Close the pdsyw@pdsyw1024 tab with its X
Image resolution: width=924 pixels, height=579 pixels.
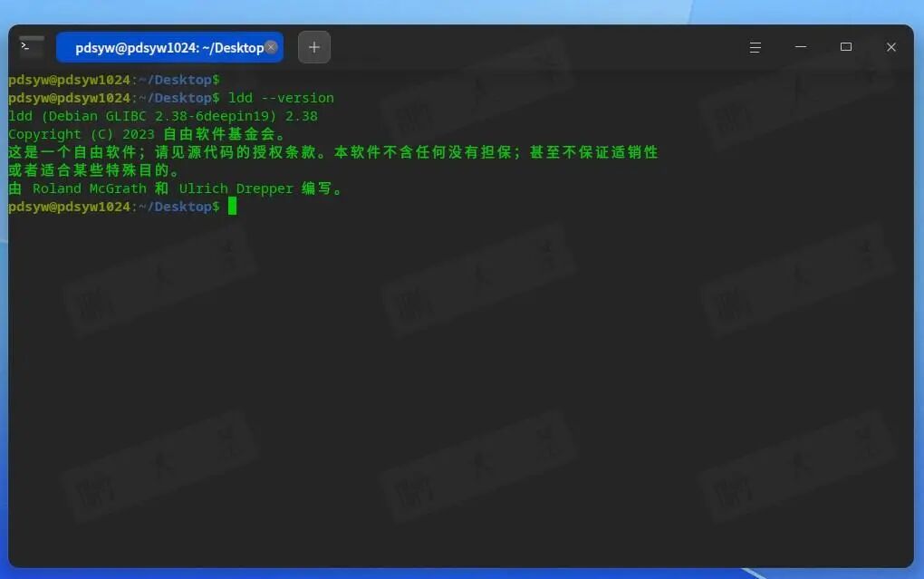271,47
